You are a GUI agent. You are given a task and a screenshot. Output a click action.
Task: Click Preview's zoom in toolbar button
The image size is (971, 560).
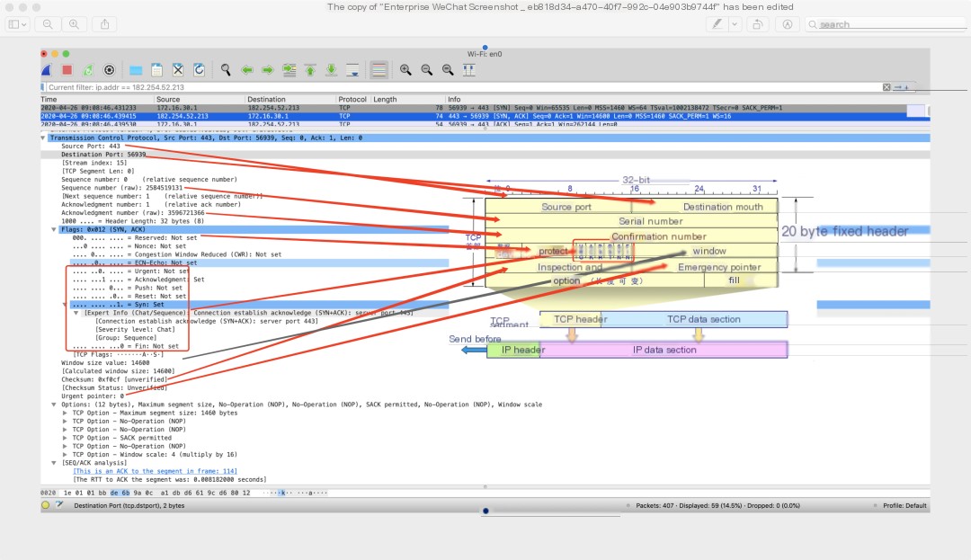74,24
